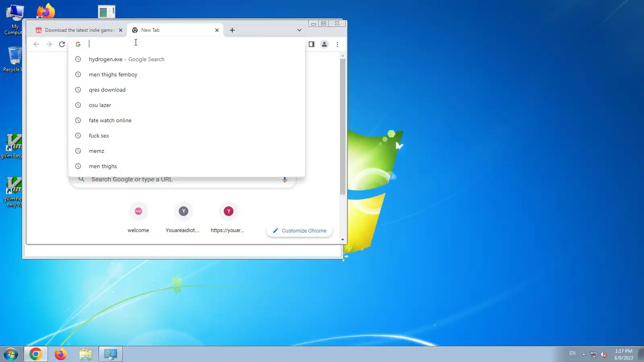
Task: Click the Firefox taskbar icon
Action: tap(61, 354)
